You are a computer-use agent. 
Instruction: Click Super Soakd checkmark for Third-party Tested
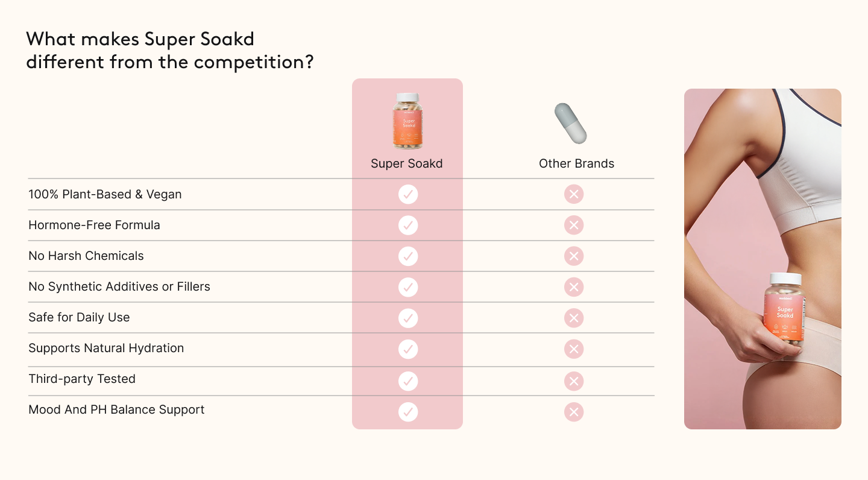click(408, 381)
